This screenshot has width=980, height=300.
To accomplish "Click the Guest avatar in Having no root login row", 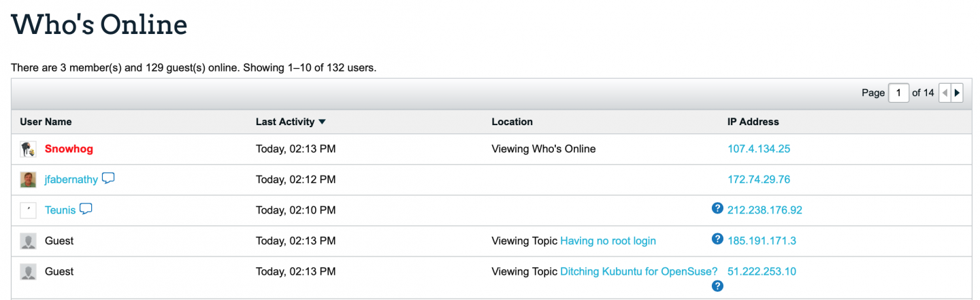I will (x=28, y=241).
